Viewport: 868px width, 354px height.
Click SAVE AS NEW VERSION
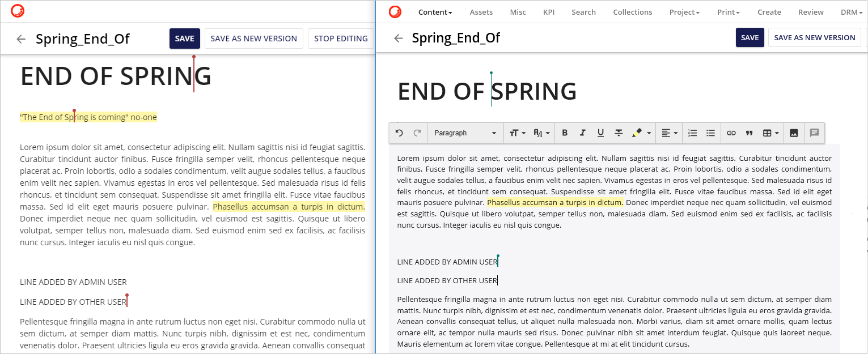tap(253, 39)
